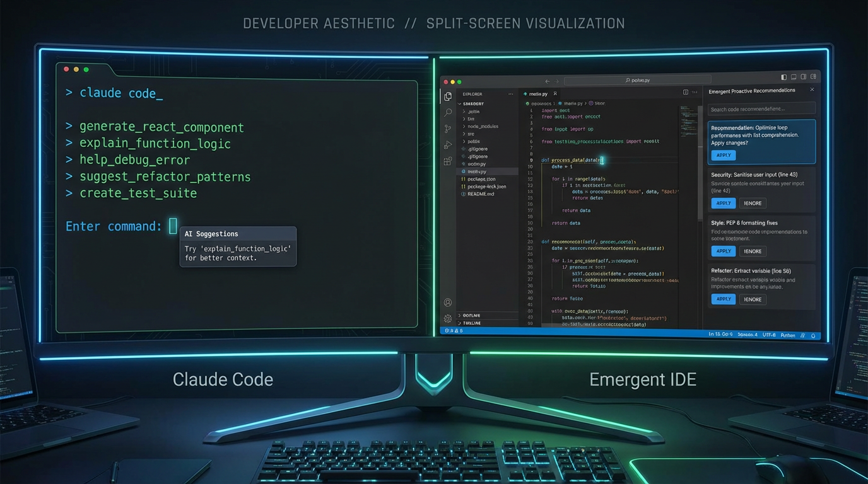Apply the loop performance recommendation
Viewport: 868px width, 484px height.
(x=723, y=155)
